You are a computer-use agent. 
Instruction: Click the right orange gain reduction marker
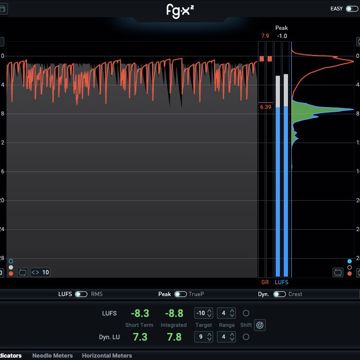(x=270, y=59)
